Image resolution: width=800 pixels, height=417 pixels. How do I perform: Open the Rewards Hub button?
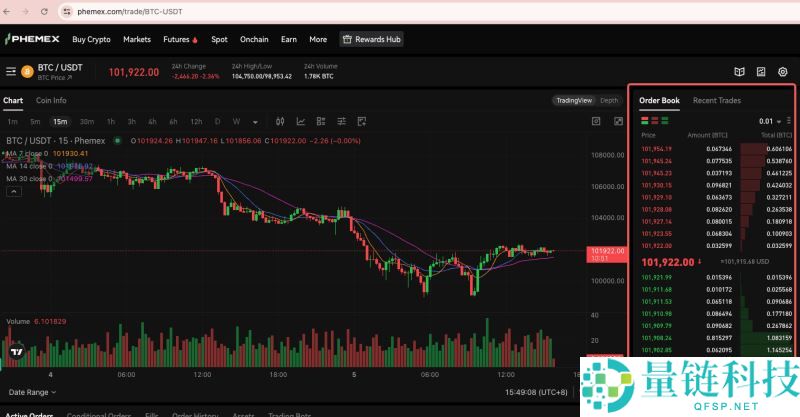pos(371,39)
